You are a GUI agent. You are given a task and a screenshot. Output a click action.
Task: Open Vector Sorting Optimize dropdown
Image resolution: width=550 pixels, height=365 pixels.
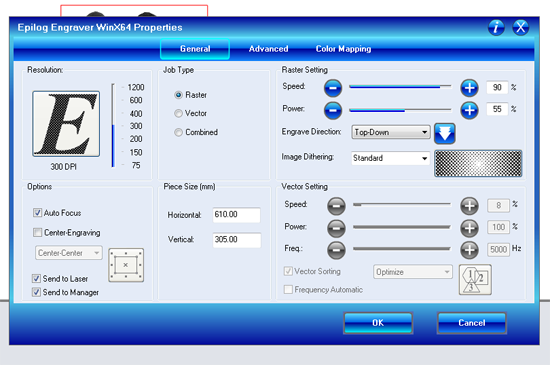pyautogui.click(x=413, y=272)
